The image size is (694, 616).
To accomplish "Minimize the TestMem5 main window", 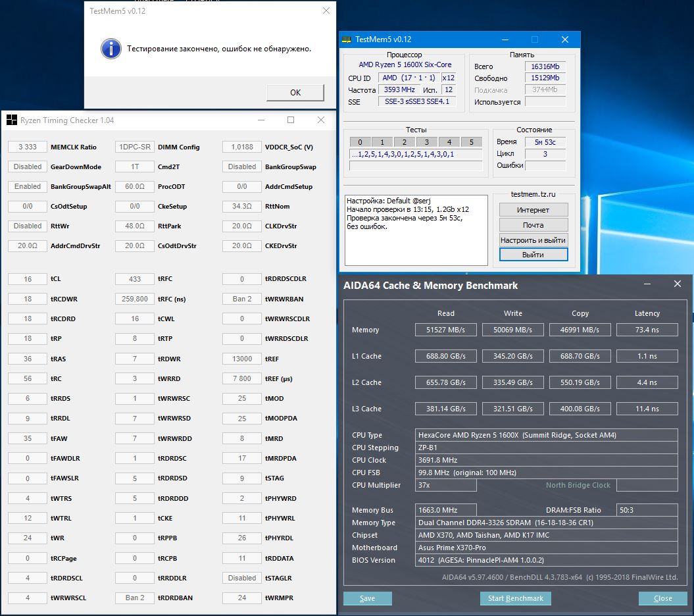I will click(505, 39).
